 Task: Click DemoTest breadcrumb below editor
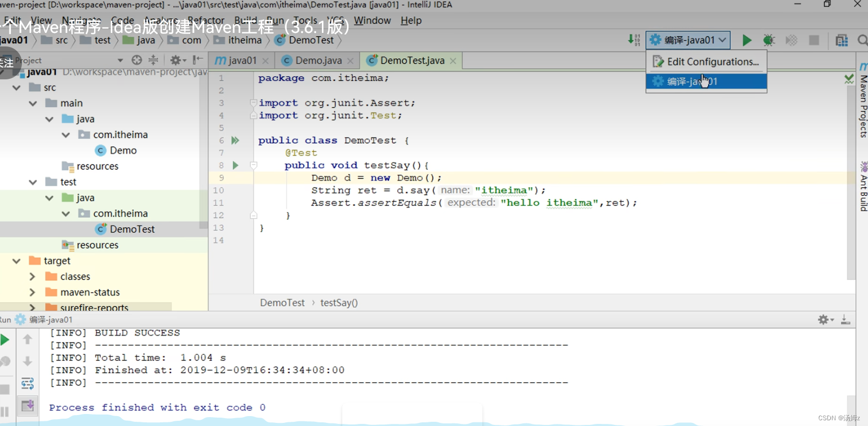(282, 303)
